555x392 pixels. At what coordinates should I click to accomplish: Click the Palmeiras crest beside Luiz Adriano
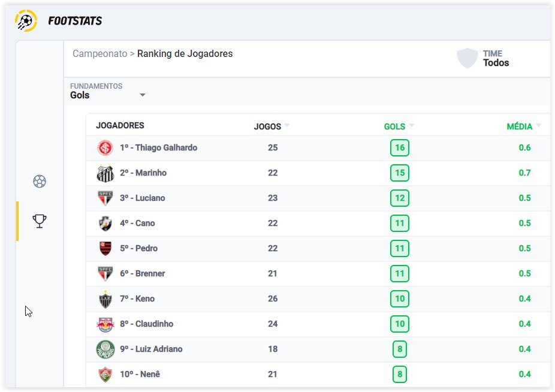coord(105,349)
